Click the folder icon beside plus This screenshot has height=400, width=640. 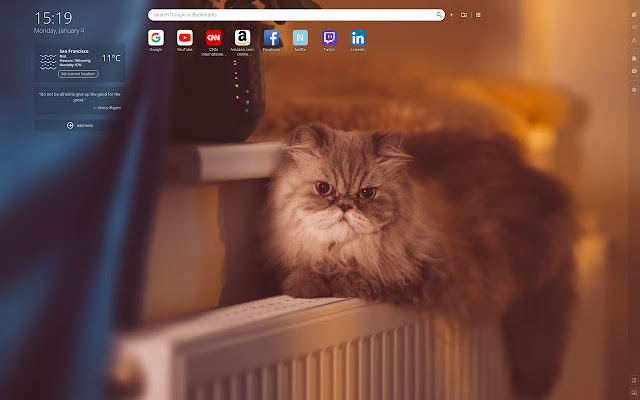pyautogui.click(x=464, y=15)
